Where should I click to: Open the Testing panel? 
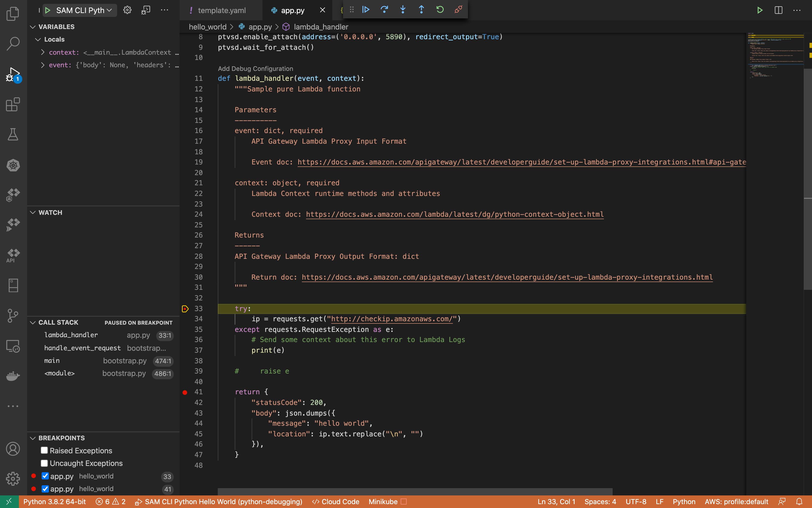tap(13, 134)
